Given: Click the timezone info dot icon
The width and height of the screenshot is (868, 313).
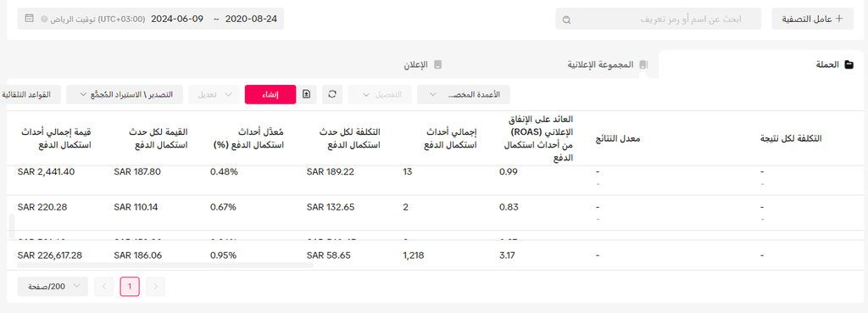Looking at the screenshot, I should [44, 19].
